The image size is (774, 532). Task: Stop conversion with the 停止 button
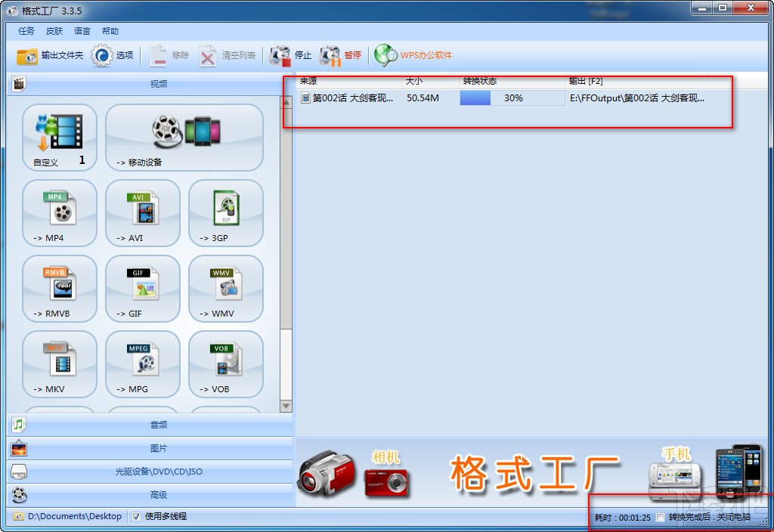point(290,55)
